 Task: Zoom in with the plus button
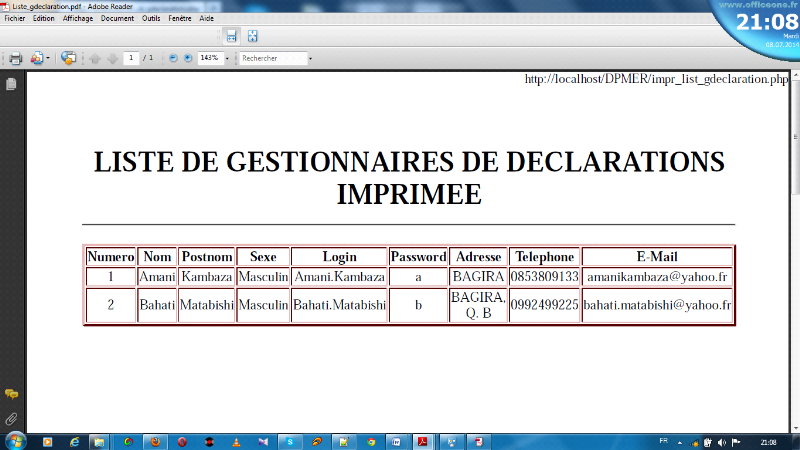[x=188, y=58]
